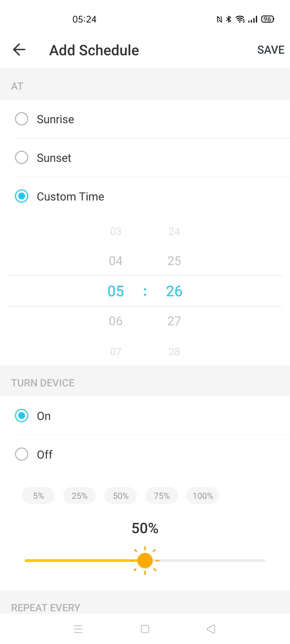Tap the NFC status icon

(219, 19)
